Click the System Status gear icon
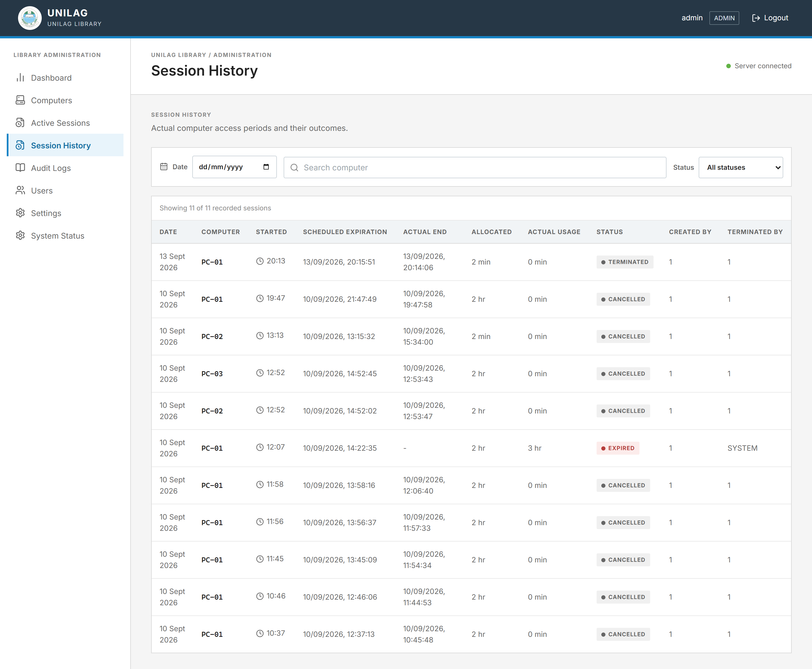 pyautogui.click(x=20, y=236)
